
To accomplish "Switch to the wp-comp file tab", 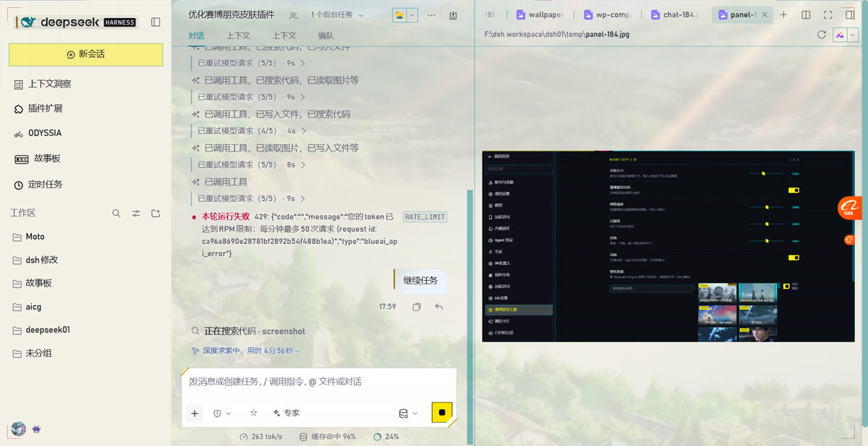I will tap(606, 14).
